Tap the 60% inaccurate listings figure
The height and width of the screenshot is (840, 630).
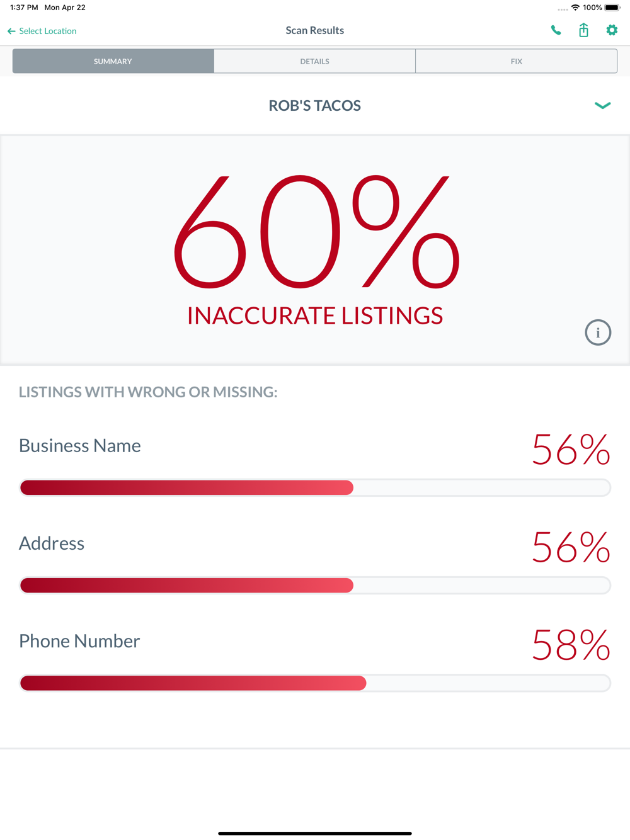point(316,232)
